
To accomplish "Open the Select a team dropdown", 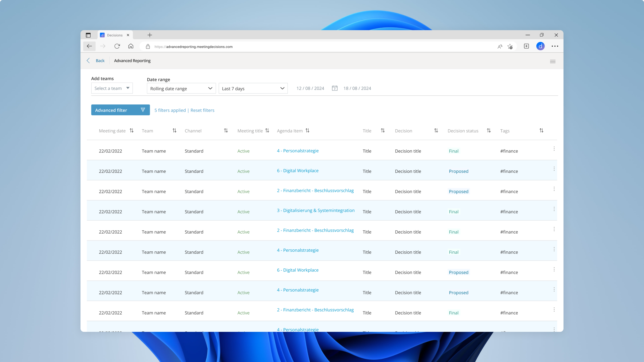I will coord(112,88).
